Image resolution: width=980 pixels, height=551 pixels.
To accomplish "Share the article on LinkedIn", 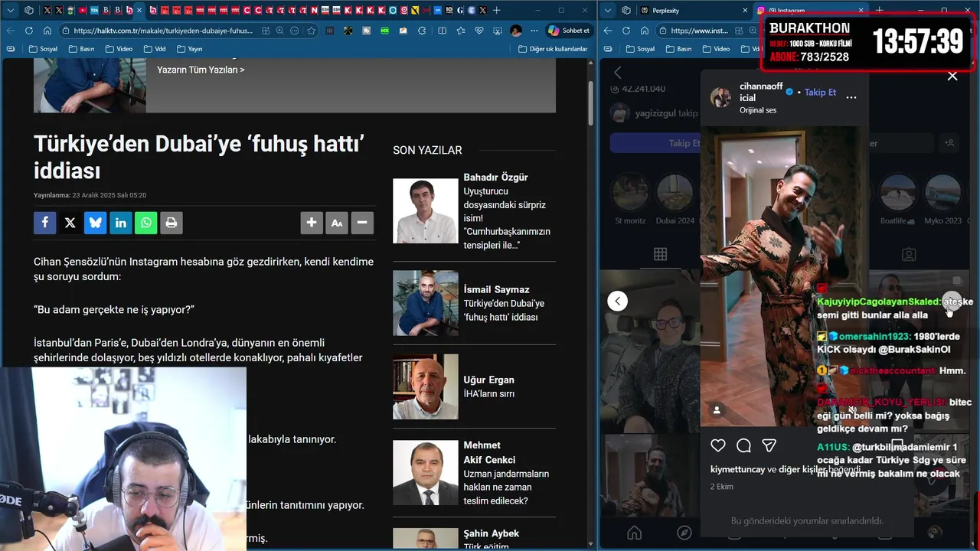I will point(120,223).
